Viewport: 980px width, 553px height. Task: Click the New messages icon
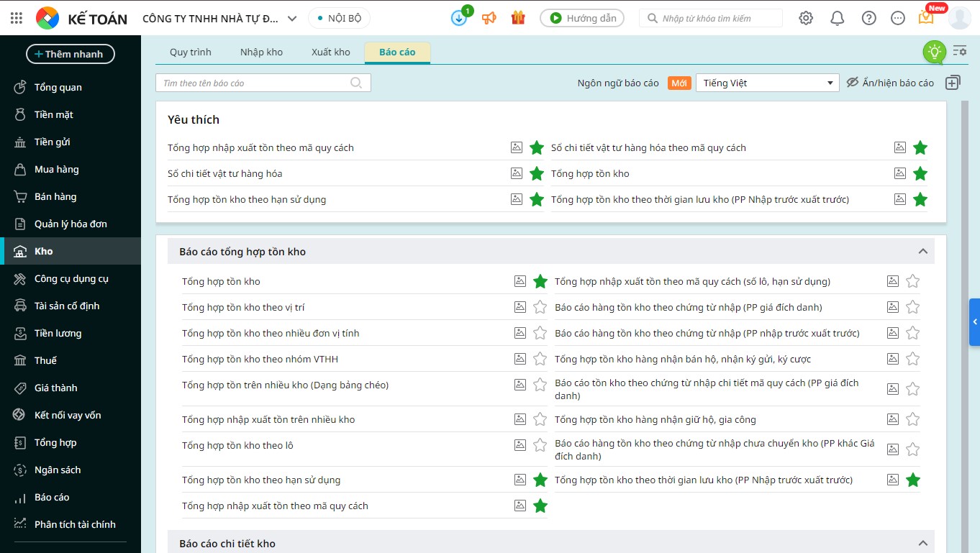[927, 17]
